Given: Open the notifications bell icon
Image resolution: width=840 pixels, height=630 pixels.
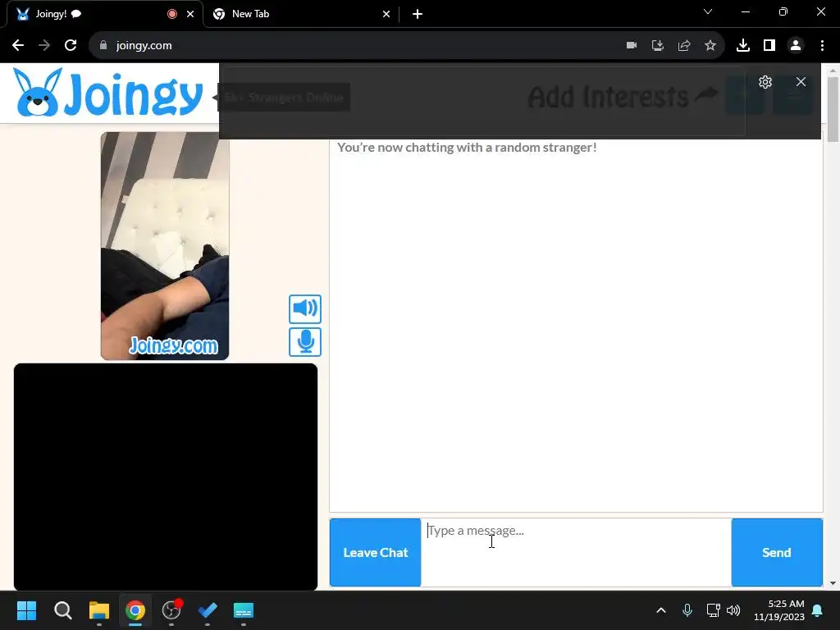Looking at the screenshot, I should (x=818, y=610).
